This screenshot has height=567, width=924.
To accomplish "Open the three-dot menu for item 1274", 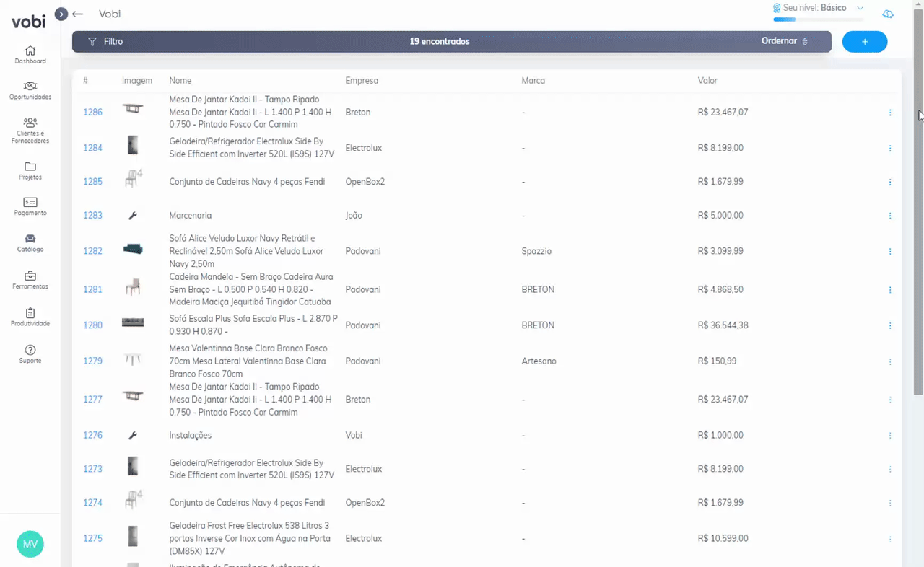I will [x=890, y=503].
